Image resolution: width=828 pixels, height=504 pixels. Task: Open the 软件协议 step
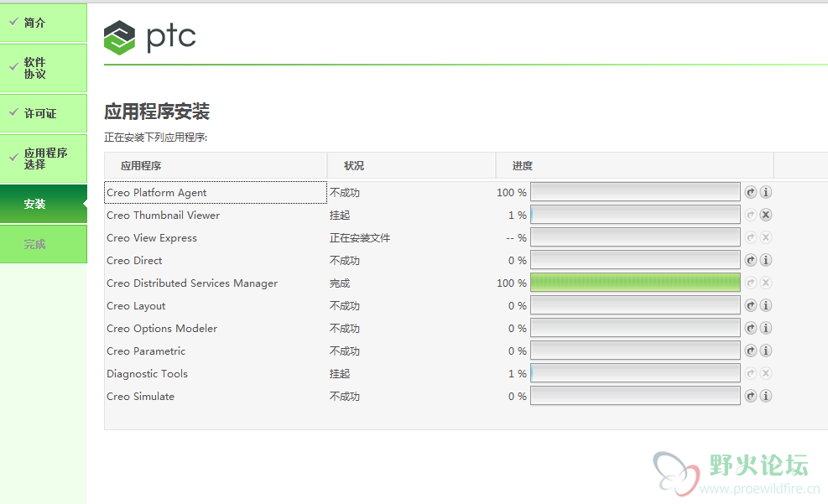[x=44, y=68]
